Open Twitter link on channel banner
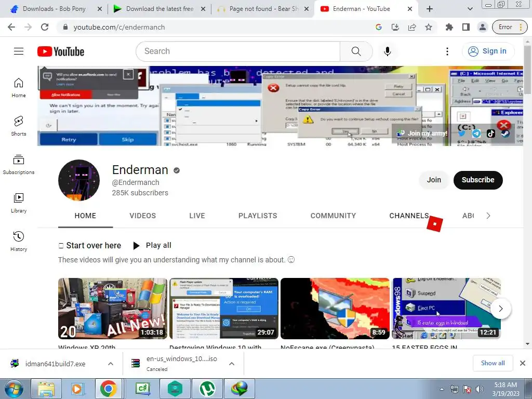Viewport: 532px width, 399px height. (461, 134)
